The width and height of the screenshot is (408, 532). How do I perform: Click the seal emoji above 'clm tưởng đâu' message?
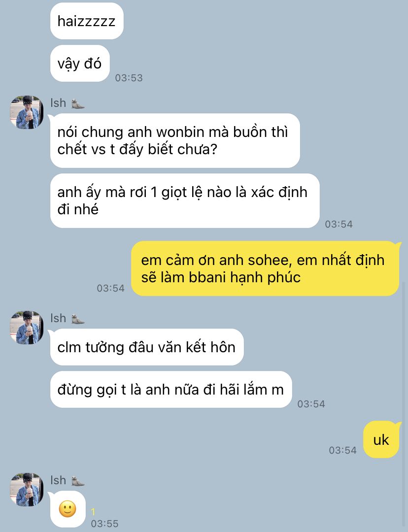coord(78,319)
